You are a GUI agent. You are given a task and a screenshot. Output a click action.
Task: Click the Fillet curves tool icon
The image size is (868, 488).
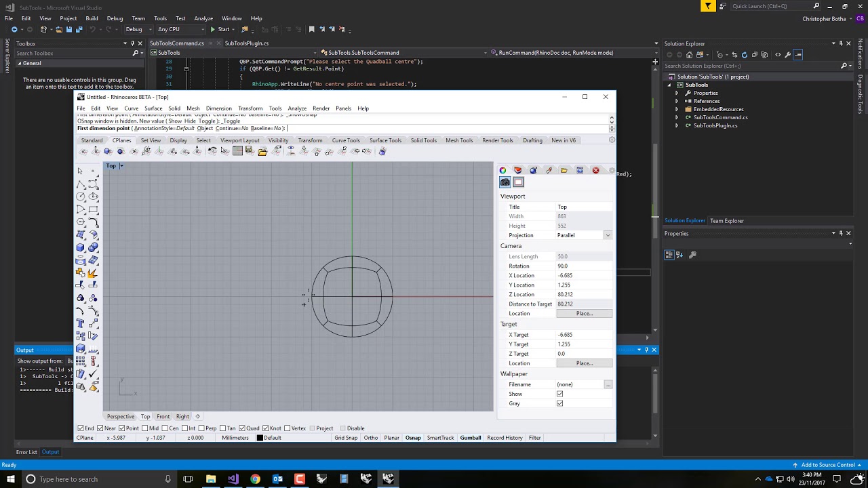94,222
